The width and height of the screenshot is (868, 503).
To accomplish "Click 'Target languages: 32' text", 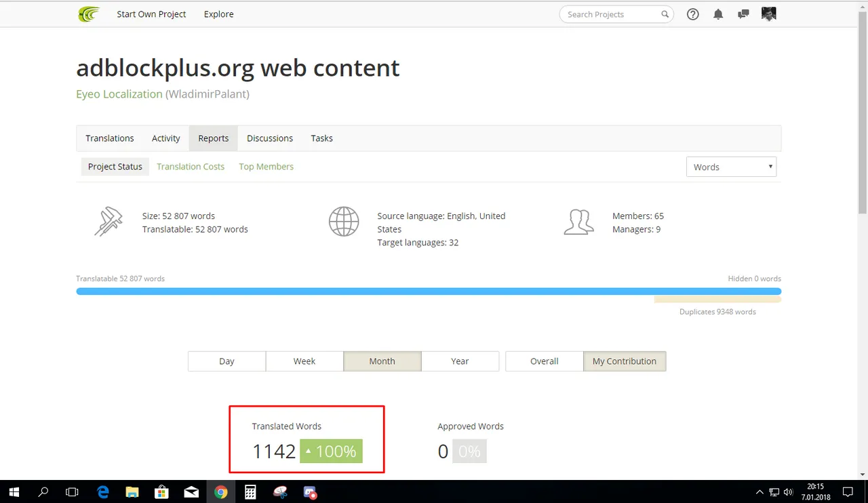I will coord(418,243).
